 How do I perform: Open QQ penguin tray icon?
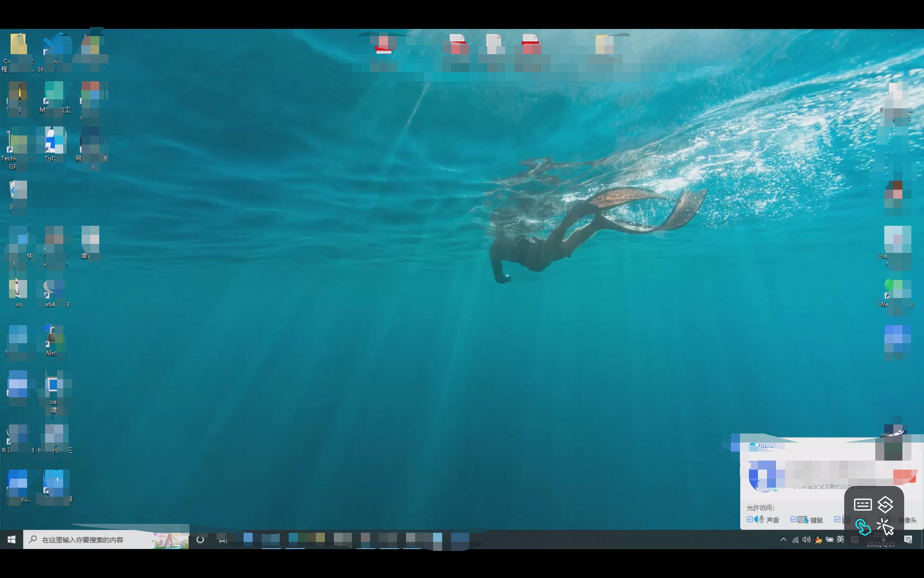(818, 539)
